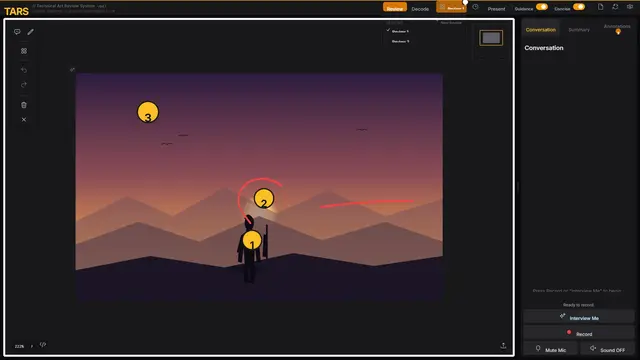Viewport: 640px width, 360px height.
Task: Click the document page icon in top bar
Action: pos(600,7)
